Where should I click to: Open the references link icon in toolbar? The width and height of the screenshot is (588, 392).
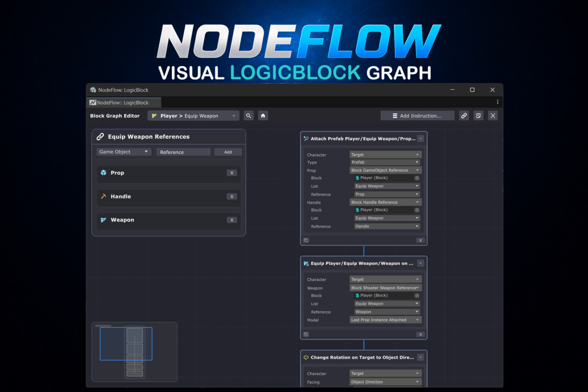click(464, 116)
